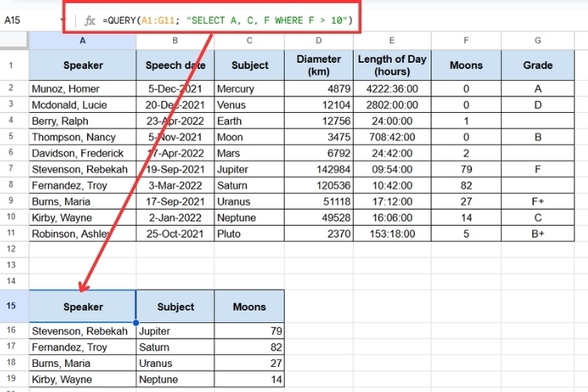Click diameter value 4879
This screenshot has height=392, width=588.
pos(319,89)
